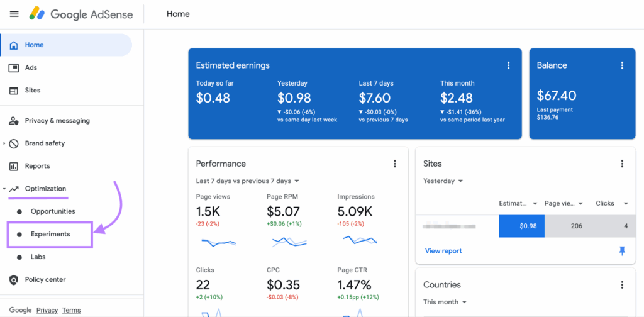Viewport: 644px width, 317px height.
Task: Open Sites card three-dot menu
Action: click(622, 164)
